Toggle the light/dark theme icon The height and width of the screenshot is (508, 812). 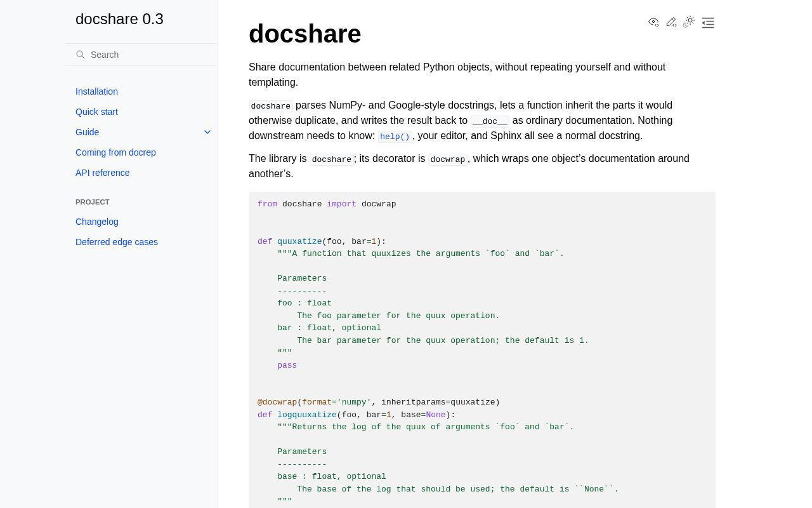pyautogui.click(x=689, y=22)
